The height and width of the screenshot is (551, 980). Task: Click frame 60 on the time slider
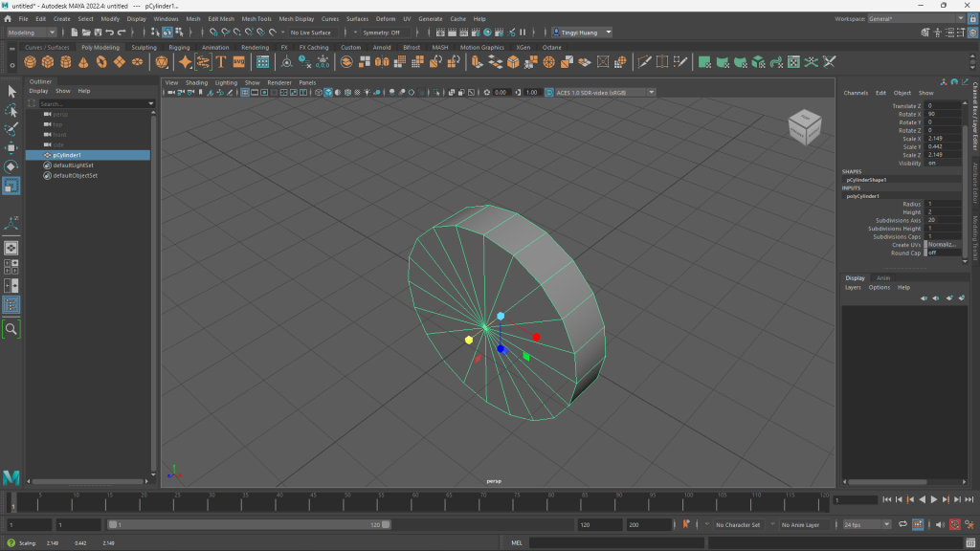(412, 501)
